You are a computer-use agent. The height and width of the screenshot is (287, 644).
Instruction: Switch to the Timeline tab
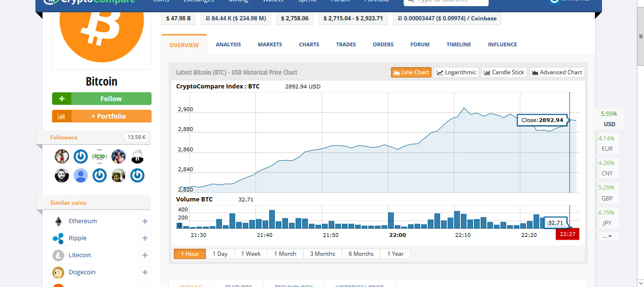pyautogui.click(x=459, y=44)
